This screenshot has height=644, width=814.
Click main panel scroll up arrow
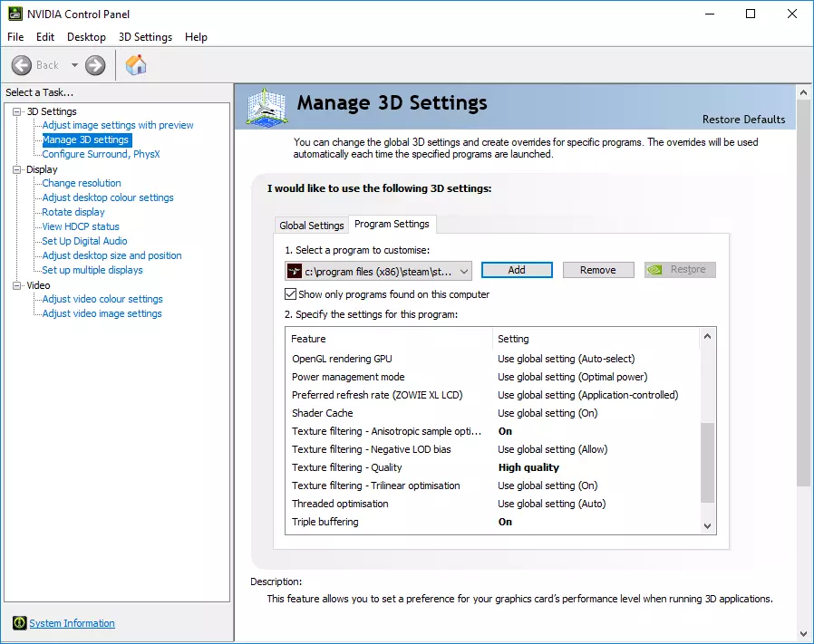[x=804, y=93]
